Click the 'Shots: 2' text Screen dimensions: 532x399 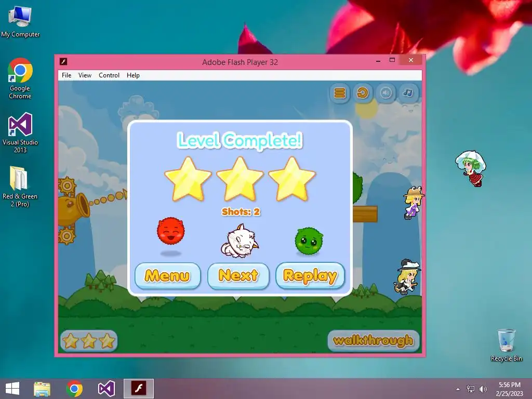click(241, 212)
